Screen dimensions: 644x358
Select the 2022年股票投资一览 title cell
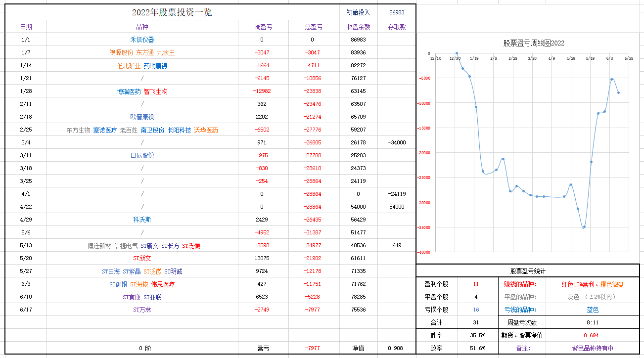point(172,12)
